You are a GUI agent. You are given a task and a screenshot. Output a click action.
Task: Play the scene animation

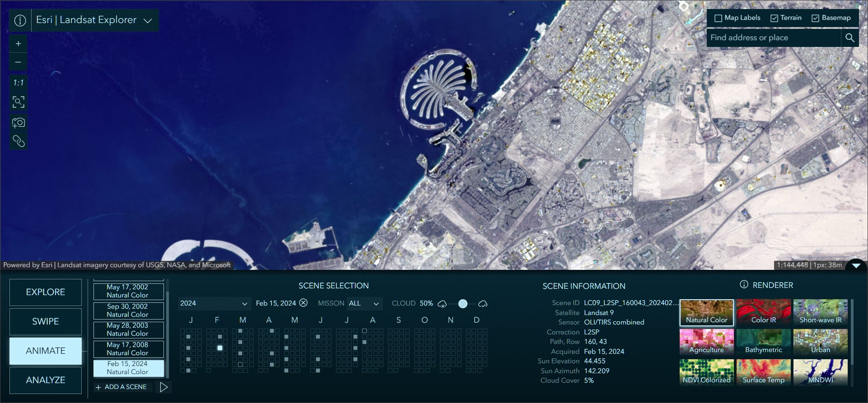point(163,387)
